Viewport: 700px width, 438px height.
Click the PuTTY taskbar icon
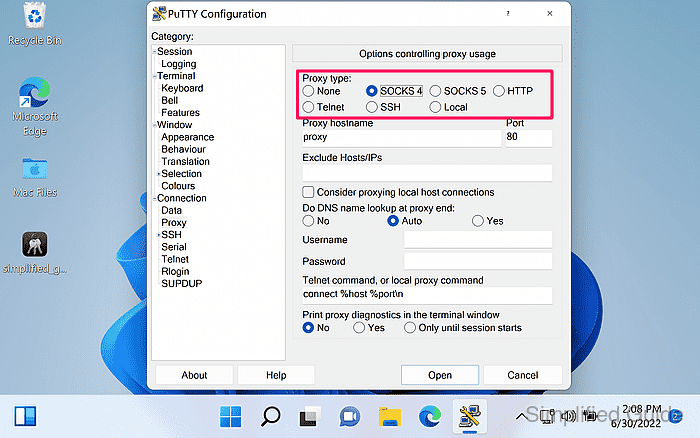pos(470,416)
